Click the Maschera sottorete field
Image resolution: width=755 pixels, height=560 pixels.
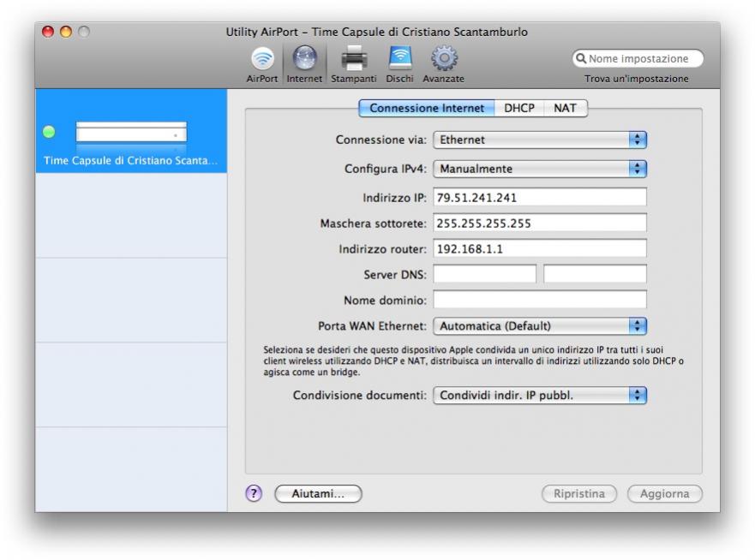click(x=540, y=223)
